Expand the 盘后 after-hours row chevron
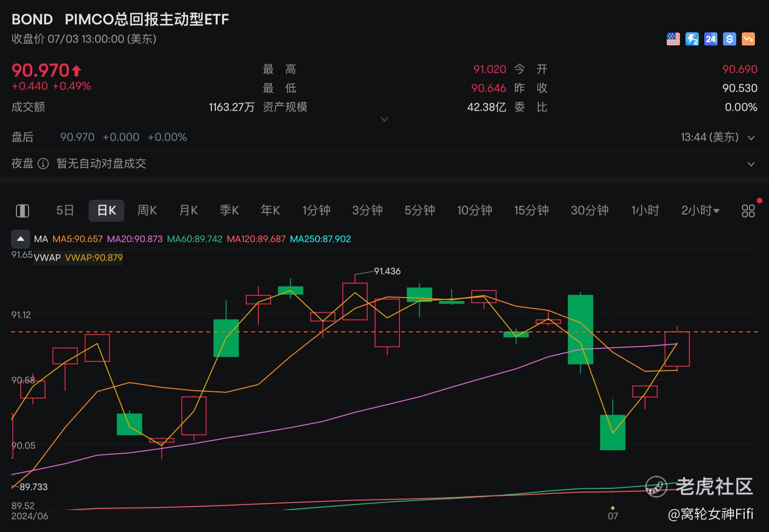 (751, 138)
